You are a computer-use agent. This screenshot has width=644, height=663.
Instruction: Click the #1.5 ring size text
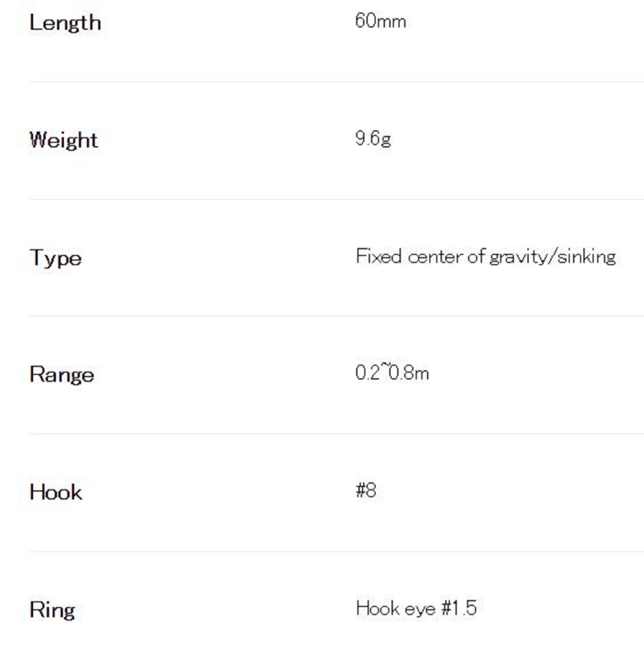pos(459,608)
